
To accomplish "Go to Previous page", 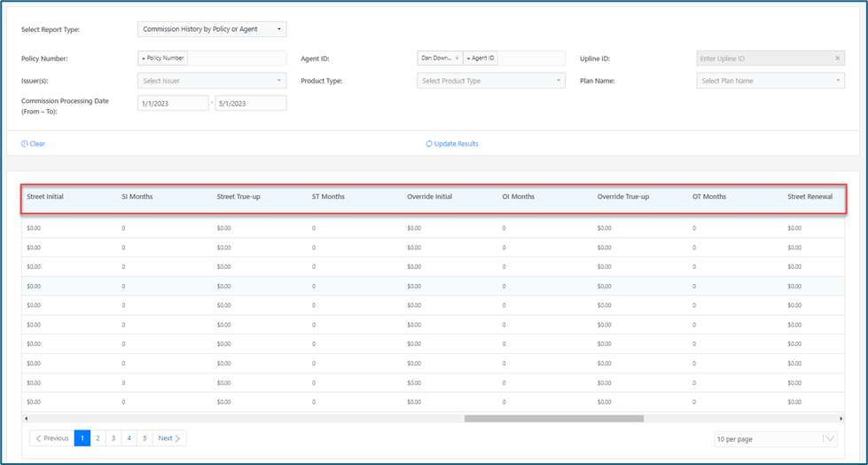I will click(x=52, y=438).
